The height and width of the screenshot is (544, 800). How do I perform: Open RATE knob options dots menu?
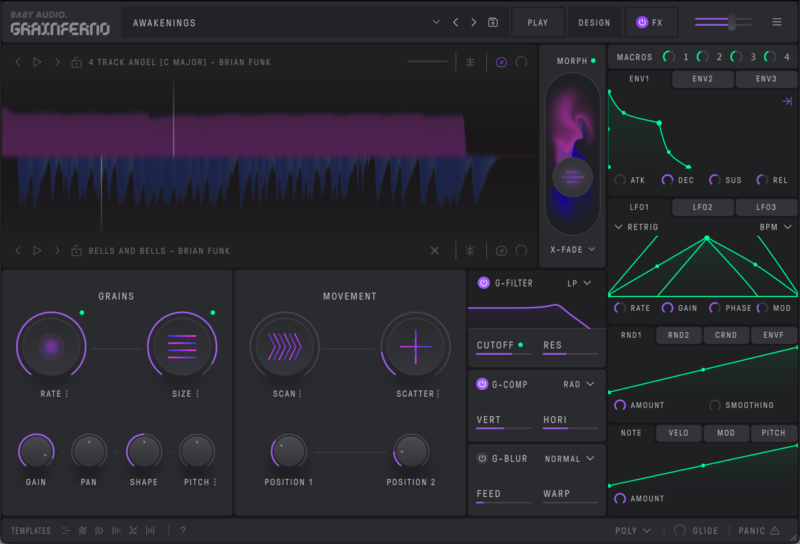point(67,393)
